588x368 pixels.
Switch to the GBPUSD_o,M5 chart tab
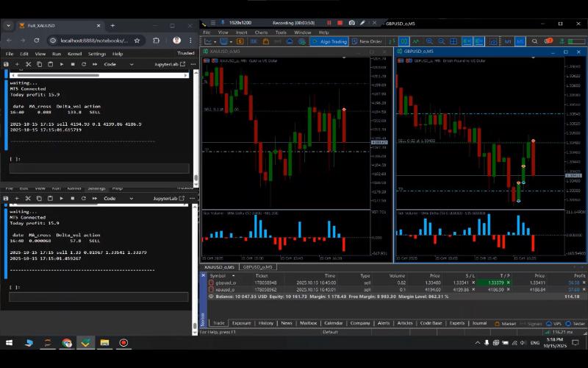[x=258, y=267]
